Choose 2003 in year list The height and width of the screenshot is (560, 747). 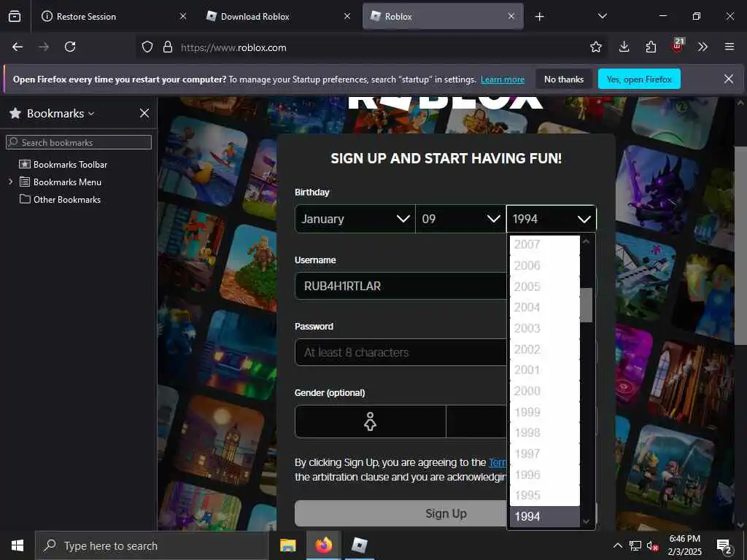coord(544,329)
